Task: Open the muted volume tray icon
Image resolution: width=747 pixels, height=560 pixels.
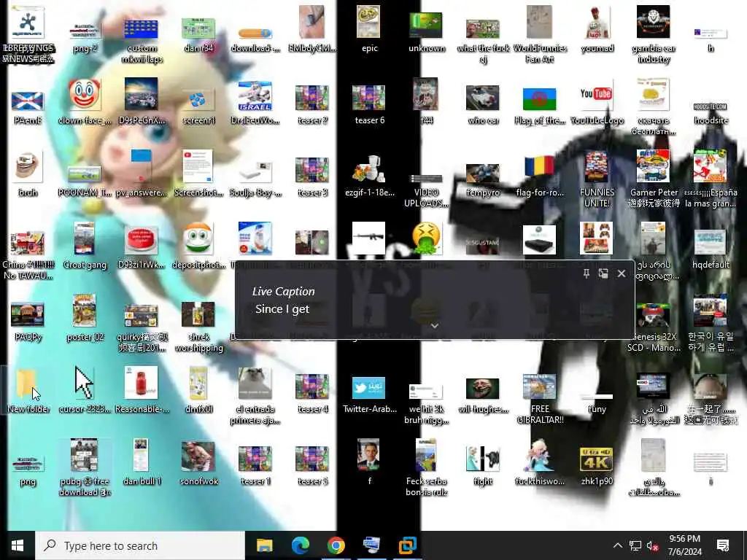Action: (652, 545)
